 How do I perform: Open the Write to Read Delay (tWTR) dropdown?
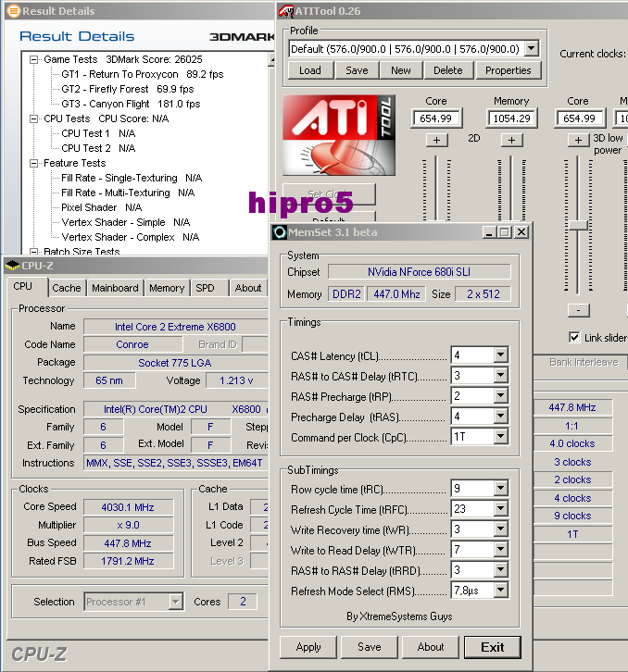click(500, 550)
